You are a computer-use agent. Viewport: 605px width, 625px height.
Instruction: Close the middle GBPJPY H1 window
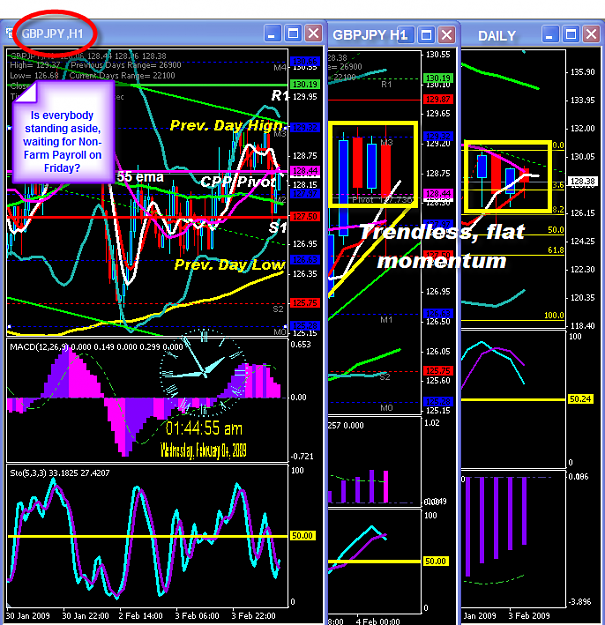(x=447, y=35)
